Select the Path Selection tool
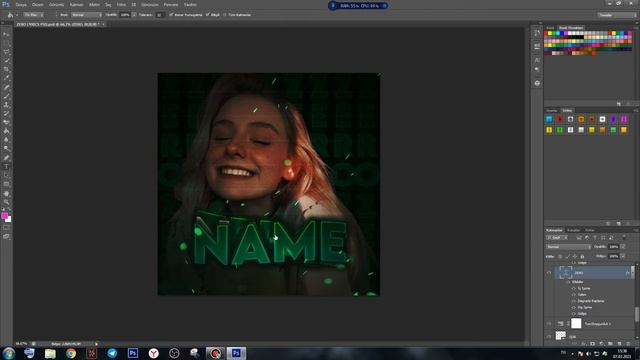 [x=6, y=176]
